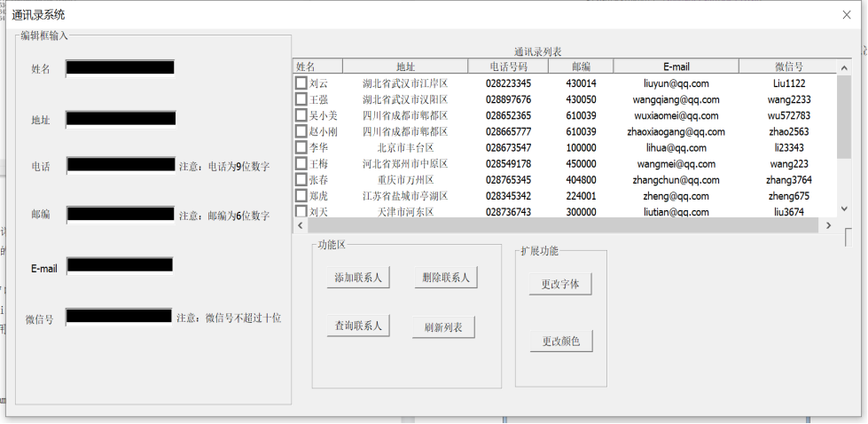868x424 pixels.
Task: Select the email wangqiang@qq.com
Action: click(x=676, y=99)
